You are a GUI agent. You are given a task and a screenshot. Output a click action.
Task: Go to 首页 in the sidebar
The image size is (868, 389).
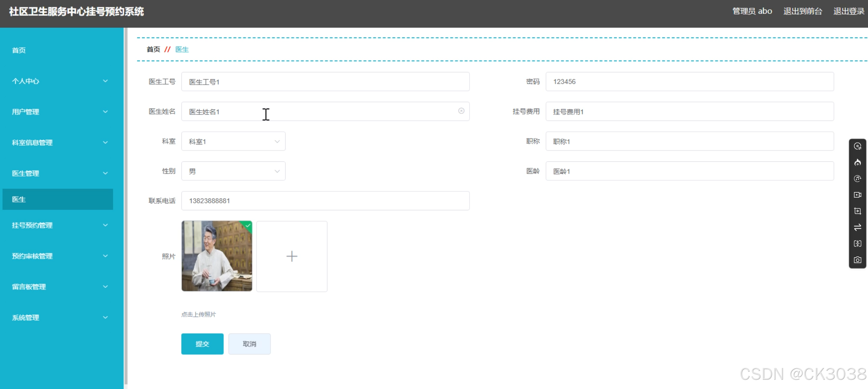tap(19, 50)
